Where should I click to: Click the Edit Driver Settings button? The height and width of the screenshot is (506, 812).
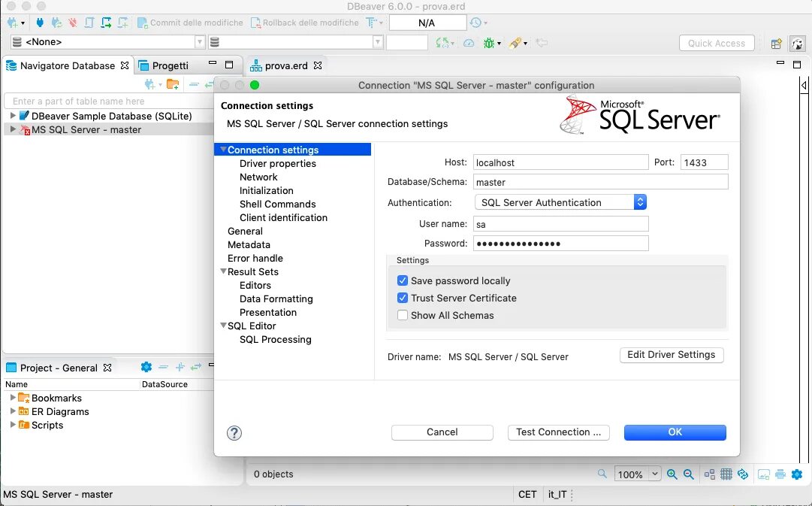coord(671,355)
